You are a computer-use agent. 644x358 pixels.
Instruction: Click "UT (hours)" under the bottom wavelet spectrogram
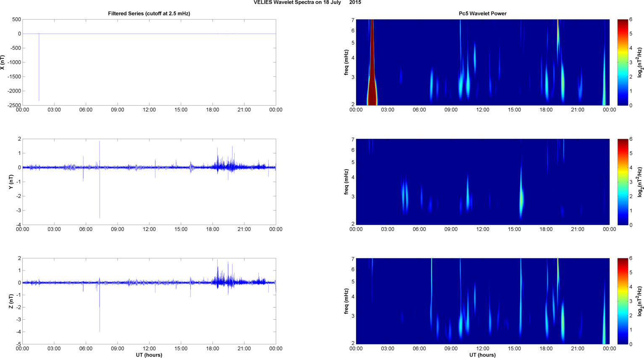(483, 355)
